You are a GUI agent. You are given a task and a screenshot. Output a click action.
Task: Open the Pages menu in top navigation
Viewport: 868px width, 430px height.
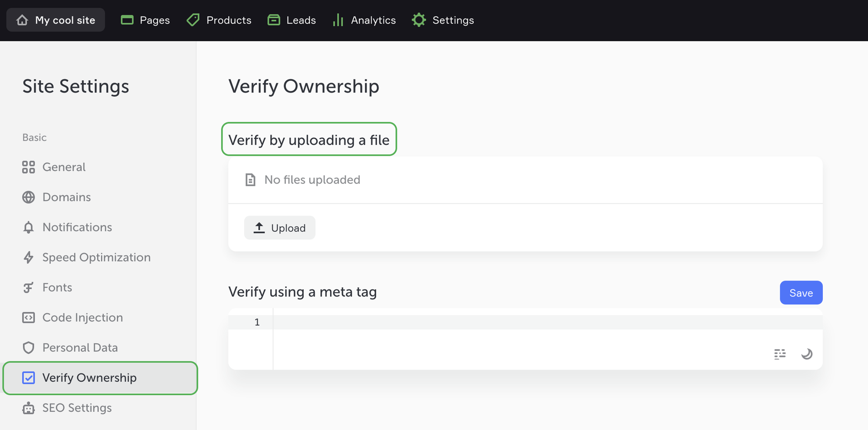145,20
